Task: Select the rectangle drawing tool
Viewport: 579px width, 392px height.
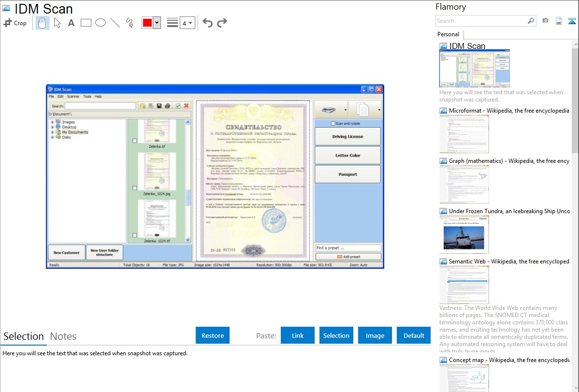Action: [x=86, y=23]
